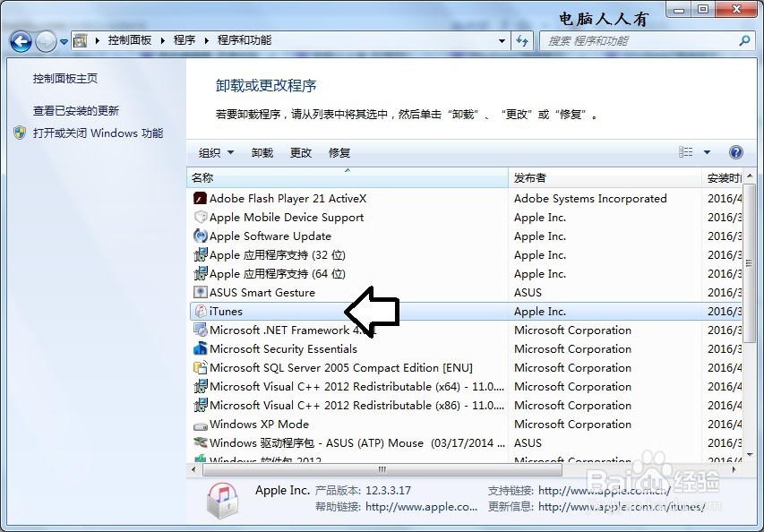Expand arrow after 程序 breadcrumb

207,41
